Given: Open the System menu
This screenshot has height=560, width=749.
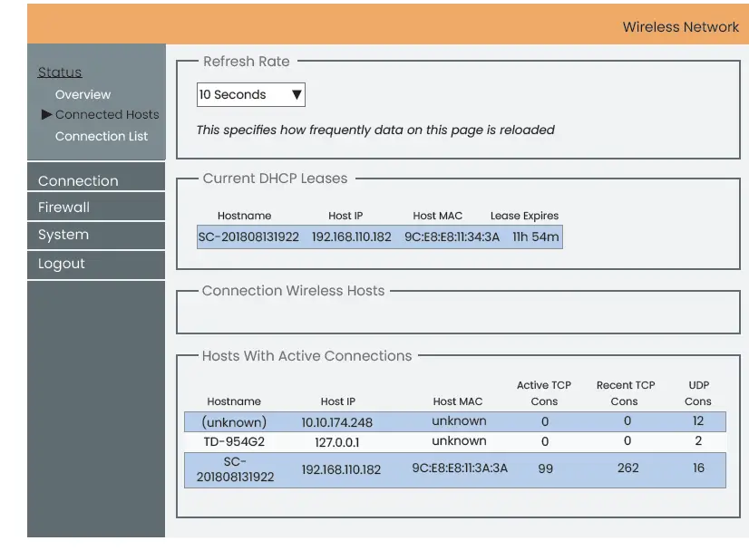Looking at the screenshot, I should (x=63, y=235).
